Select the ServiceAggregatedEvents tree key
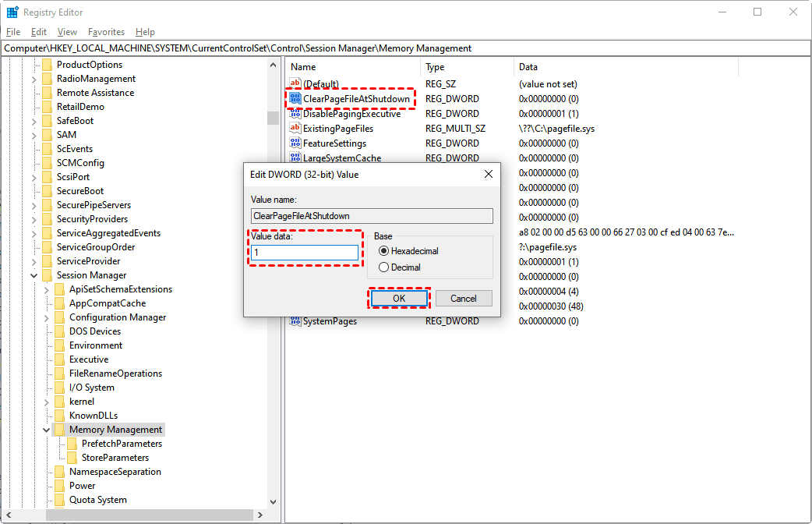Image resolution: width=812 pixels, height=524 pixels. pyautogui.click(x=109, y=233)
